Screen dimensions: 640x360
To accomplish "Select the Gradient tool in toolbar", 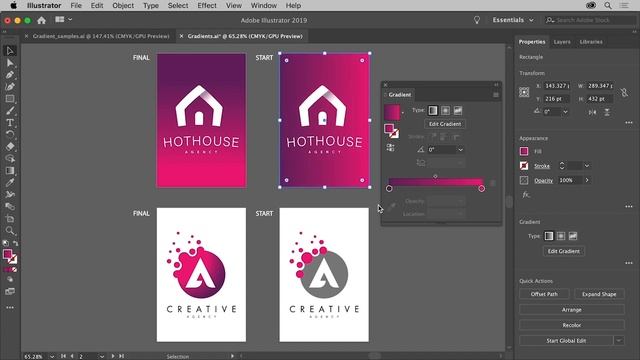I will (x=10, y=171).
